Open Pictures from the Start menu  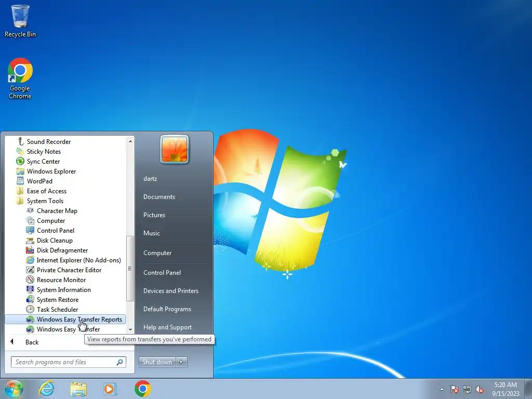154,215
